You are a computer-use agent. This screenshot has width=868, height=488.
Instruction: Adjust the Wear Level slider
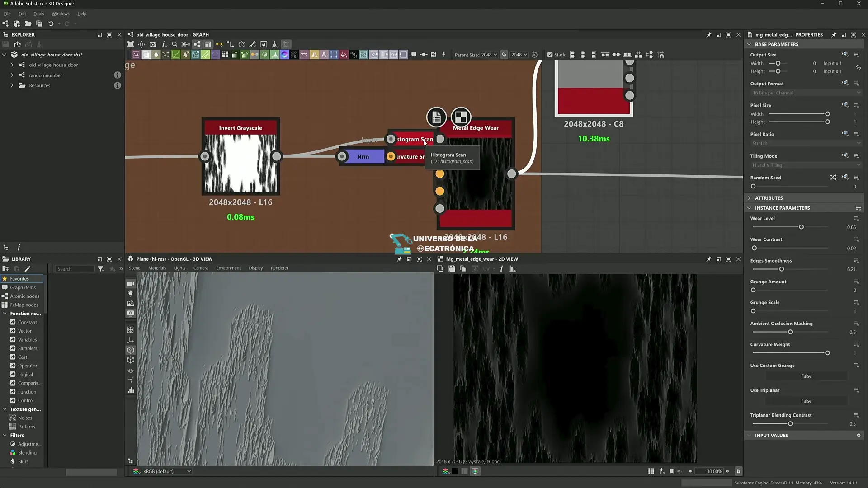pos(801,227)
